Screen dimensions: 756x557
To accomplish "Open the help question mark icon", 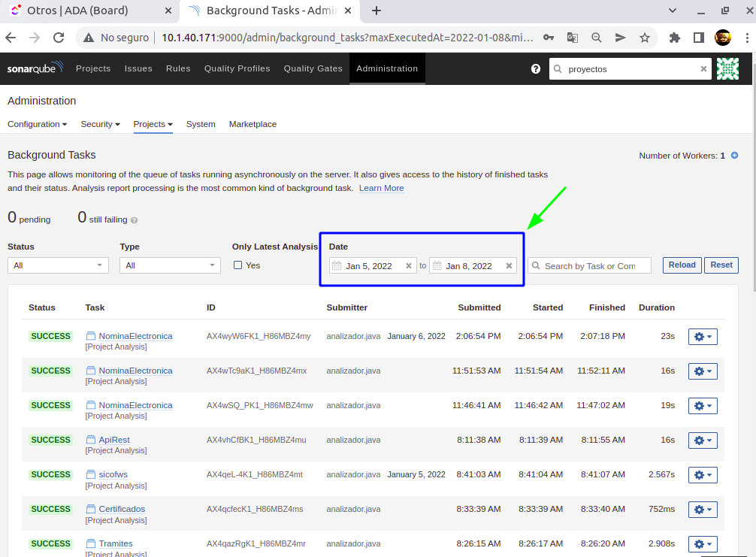I will point(536,68).
